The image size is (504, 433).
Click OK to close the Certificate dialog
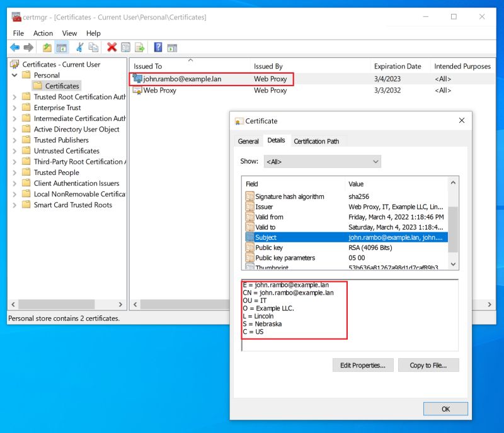click(445, 408)
